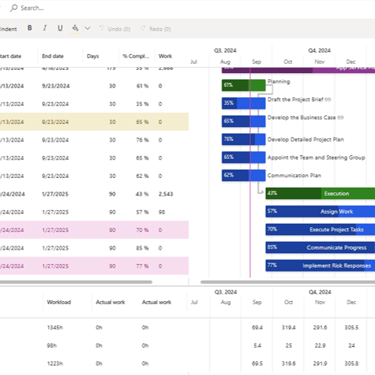The width and height of the screenshot is (375, 375).
Task: Click the 69.4 September workload cell
Action: (257, 328)
